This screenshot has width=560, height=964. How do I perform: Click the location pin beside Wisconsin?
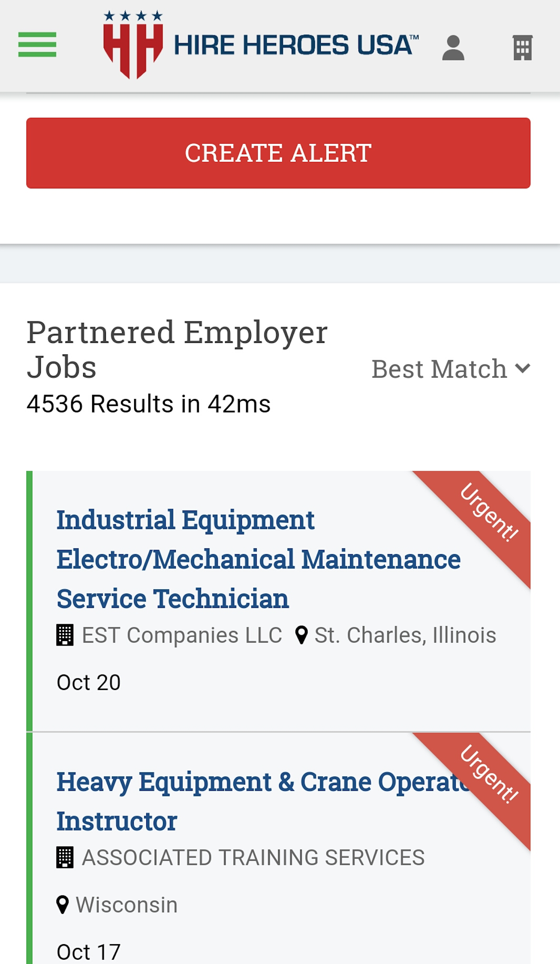[63, 904]
